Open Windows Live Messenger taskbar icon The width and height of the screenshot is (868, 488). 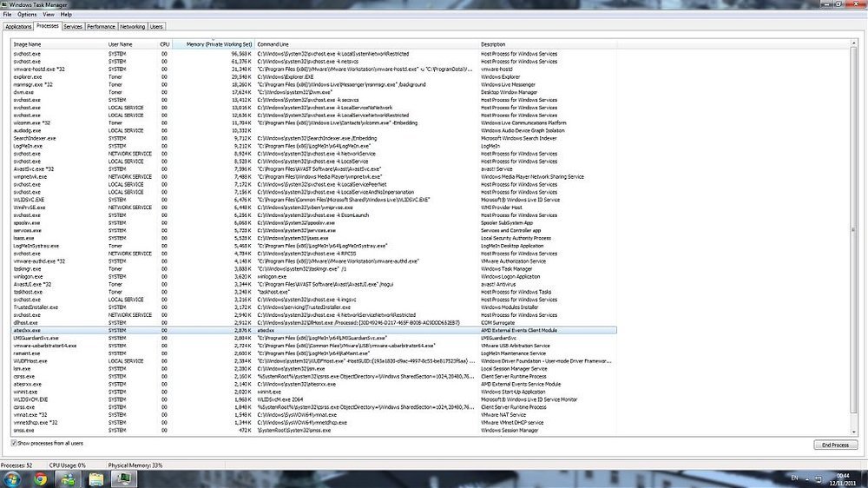click(68, 479)
